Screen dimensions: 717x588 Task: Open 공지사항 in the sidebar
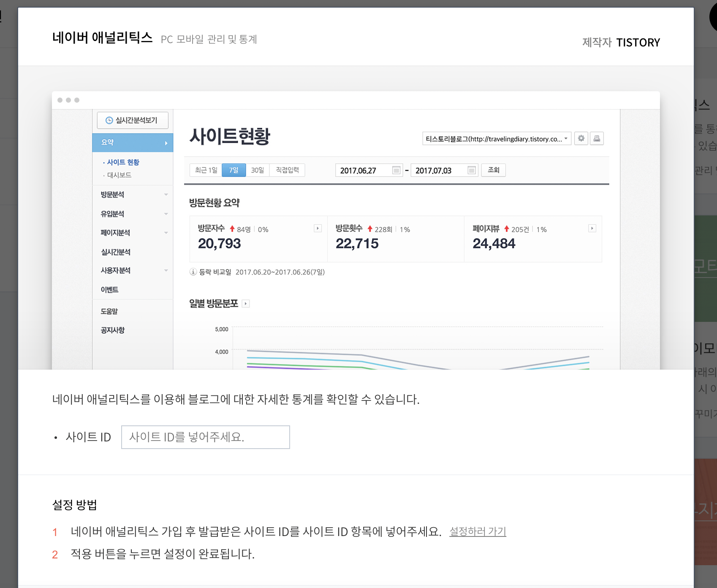[x=112, y=330]
